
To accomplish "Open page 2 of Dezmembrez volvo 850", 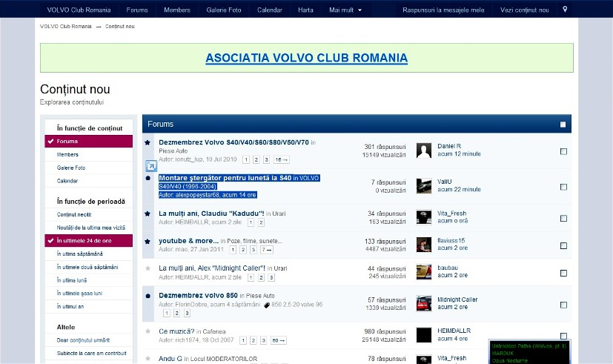I will (x=176, y=313).
